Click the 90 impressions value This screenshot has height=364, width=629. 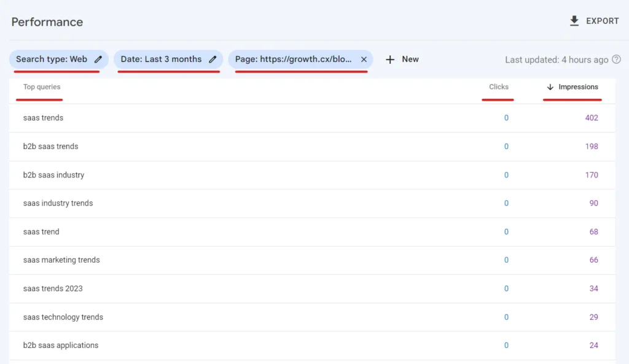pos(594,203)
